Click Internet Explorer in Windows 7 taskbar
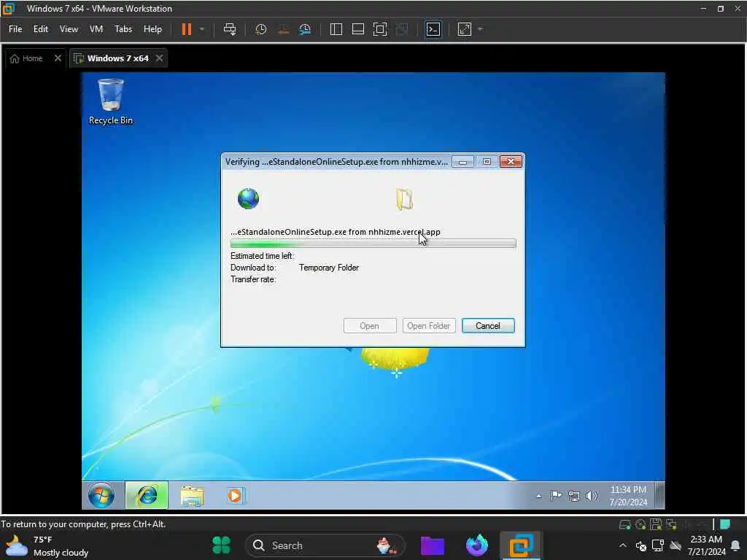The height and width of the screenshot is (560, 747). point(147,496)
